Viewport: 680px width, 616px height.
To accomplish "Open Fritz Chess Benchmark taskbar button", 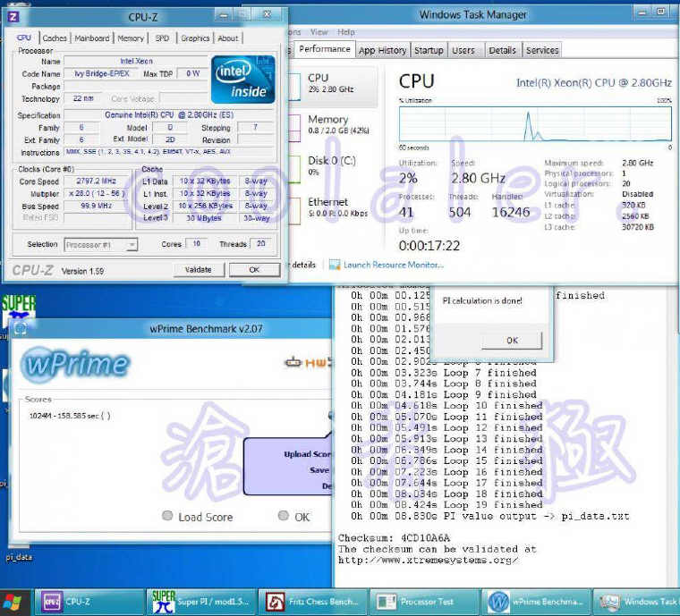I will [x=312, y=602].
